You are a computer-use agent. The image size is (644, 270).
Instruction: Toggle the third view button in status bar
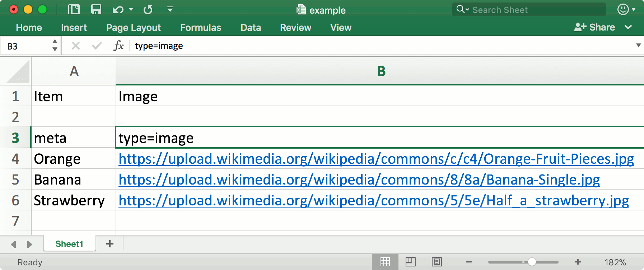(437, 262)
